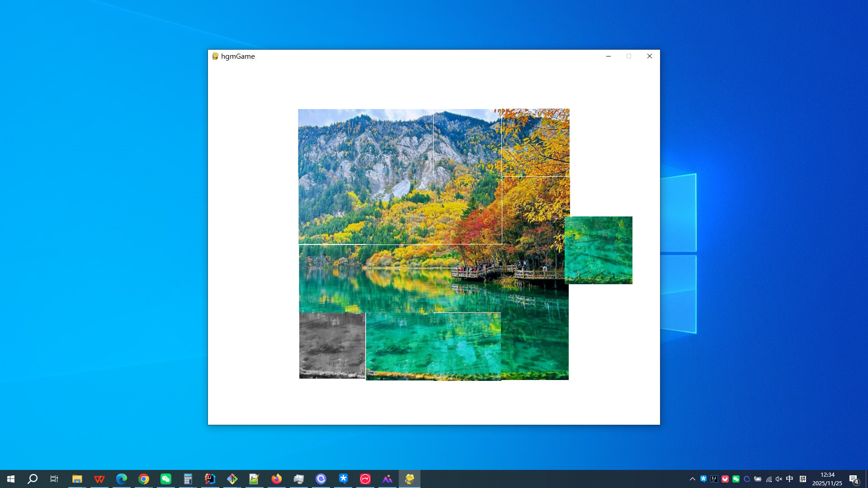Open Windows Search next to Start
The height and width of the screenshot is (488, 868).
32,479
